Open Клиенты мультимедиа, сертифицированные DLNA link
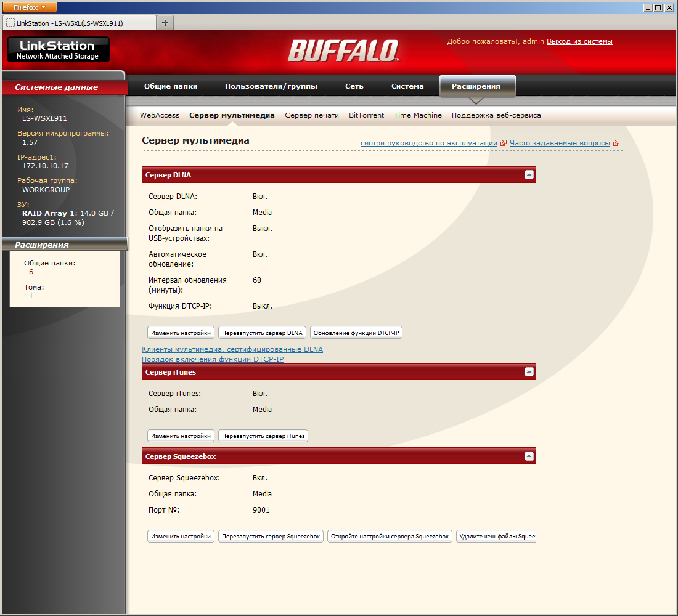 232,349
